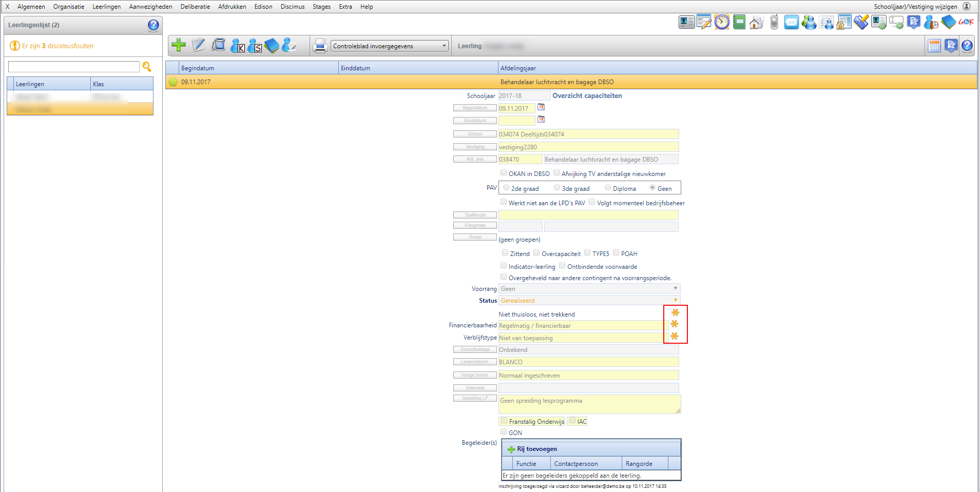The image size is (980, 492).
Task: Click the recycle bin delete icon
Action: coord(219,45)
